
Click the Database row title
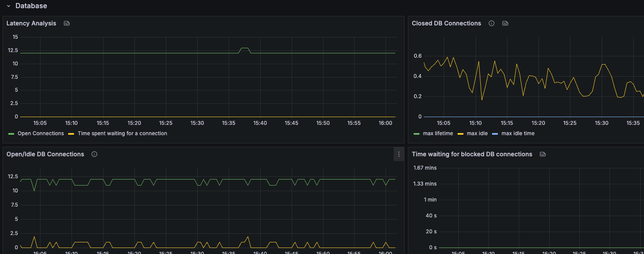(31, 6)
